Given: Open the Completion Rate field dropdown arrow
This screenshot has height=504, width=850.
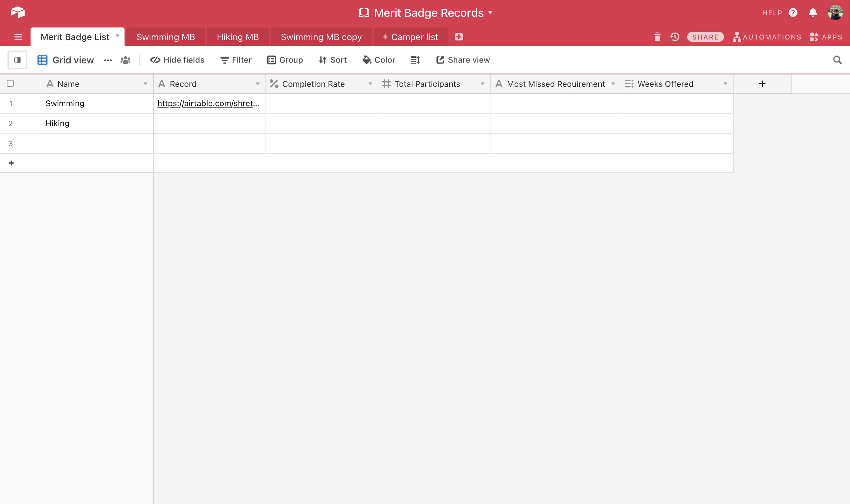Looking at the screenshot, I should [370, 84].
